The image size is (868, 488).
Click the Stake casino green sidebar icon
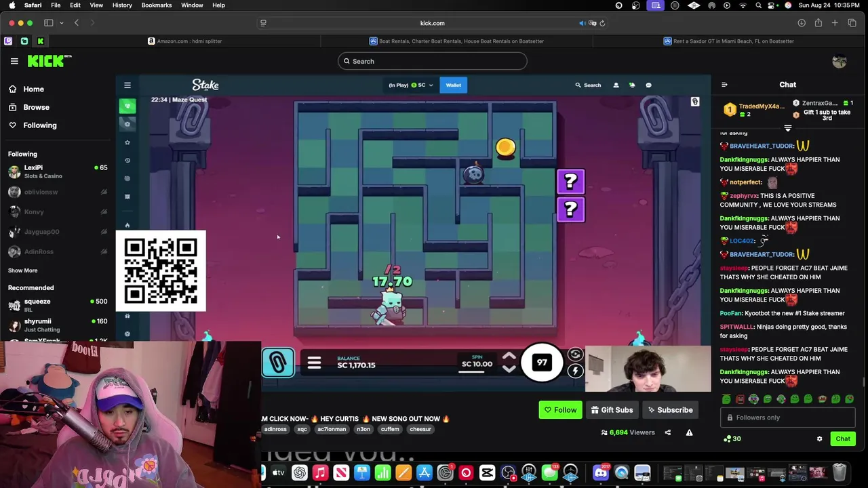pos(127,106)
